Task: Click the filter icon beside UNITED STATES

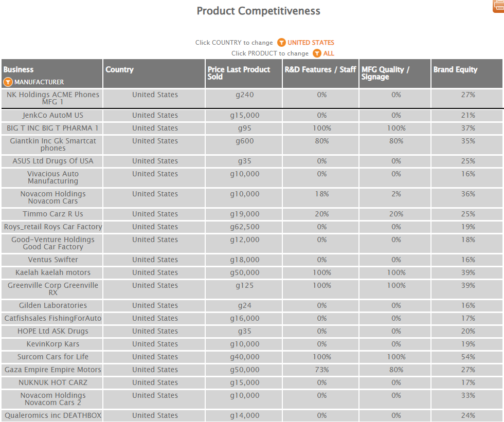Action: [281, 43]
